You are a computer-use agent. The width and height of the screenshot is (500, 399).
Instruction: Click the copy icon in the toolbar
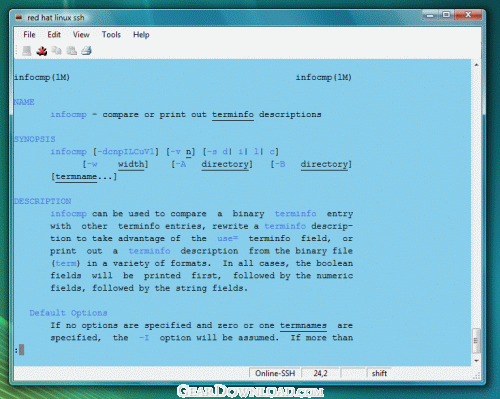coord(57,50)
